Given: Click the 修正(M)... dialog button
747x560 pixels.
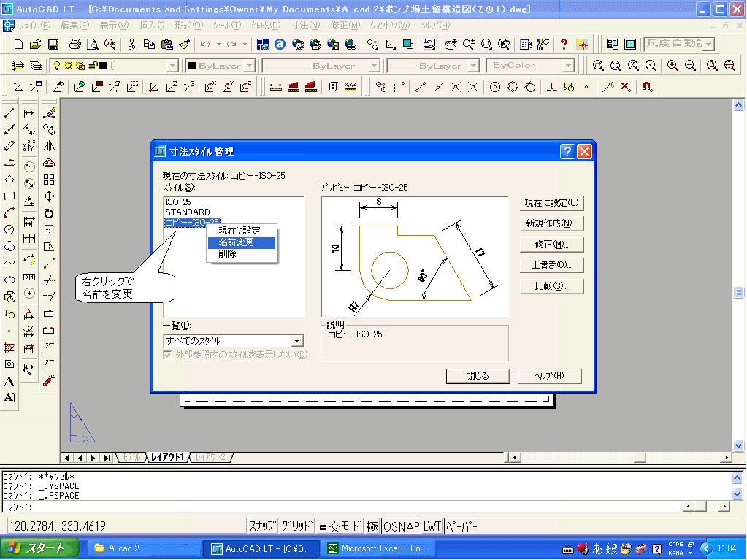Looking at the screenshot, I should 552,245.
